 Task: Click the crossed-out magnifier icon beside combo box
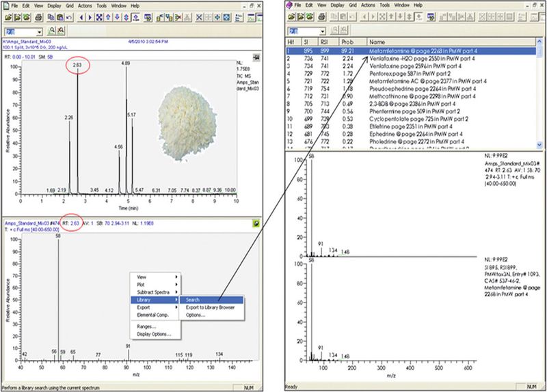[x=61, y=31]
